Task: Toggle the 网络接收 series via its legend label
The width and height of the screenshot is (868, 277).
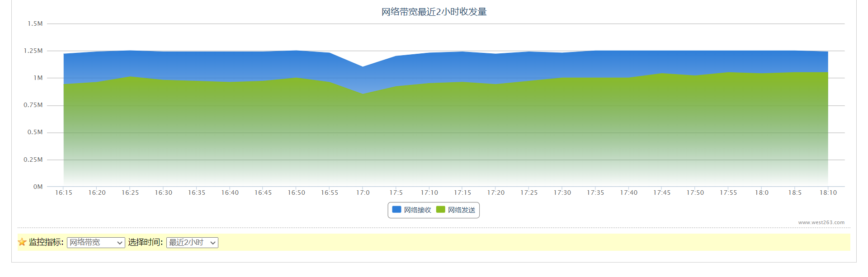Action: 417,210
